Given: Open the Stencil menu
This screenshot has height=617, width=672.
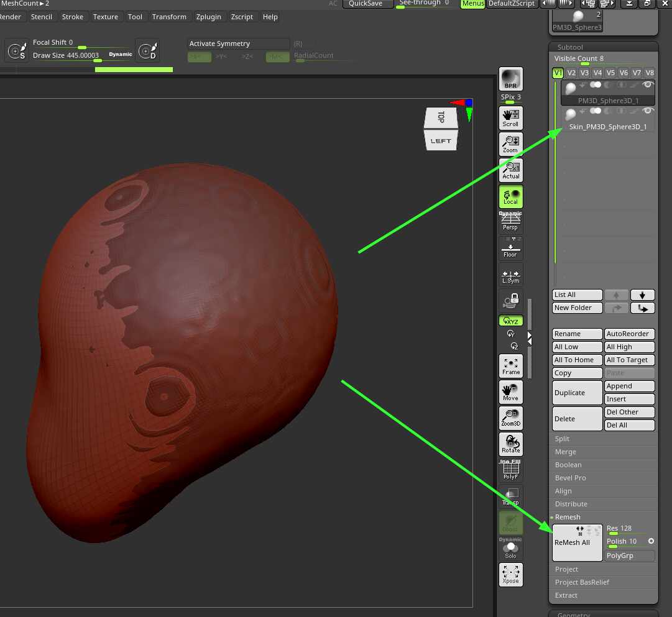Looking at the screenshot, I should pos(42,17).
